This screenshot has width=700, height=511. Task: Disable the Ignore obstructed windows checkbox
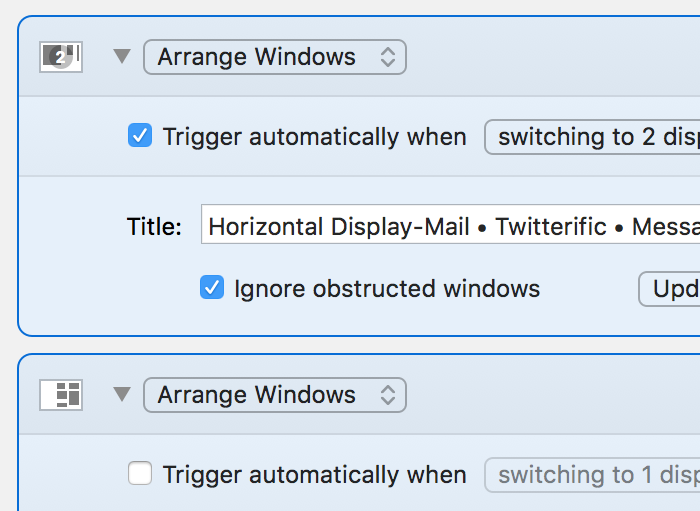point(212,289)
